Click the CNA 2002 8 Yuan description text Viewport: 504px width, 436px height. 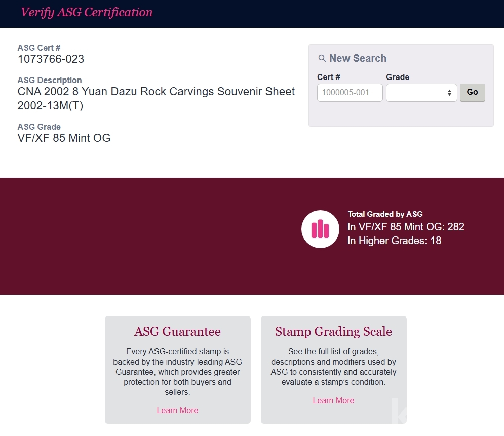pos(156,98)
